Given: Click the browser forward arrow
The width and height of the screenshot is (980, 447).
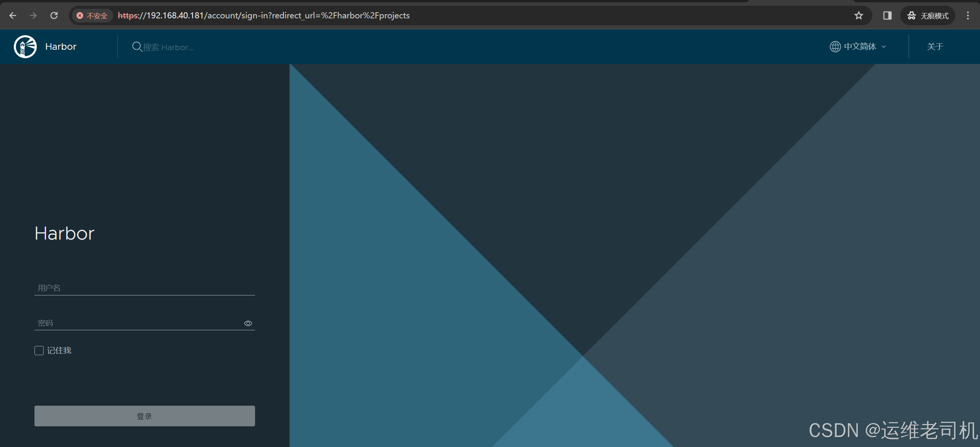Looking at the screenshot, I should click(x=33, y=15).
